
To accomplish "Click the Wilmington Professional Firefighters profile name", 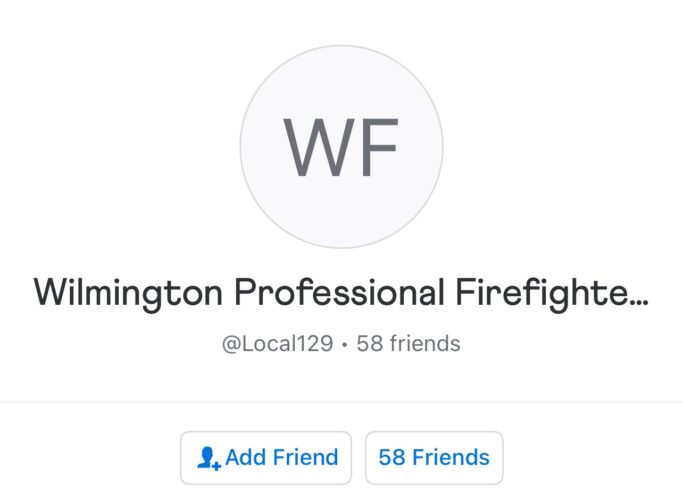I will [341, 293].
